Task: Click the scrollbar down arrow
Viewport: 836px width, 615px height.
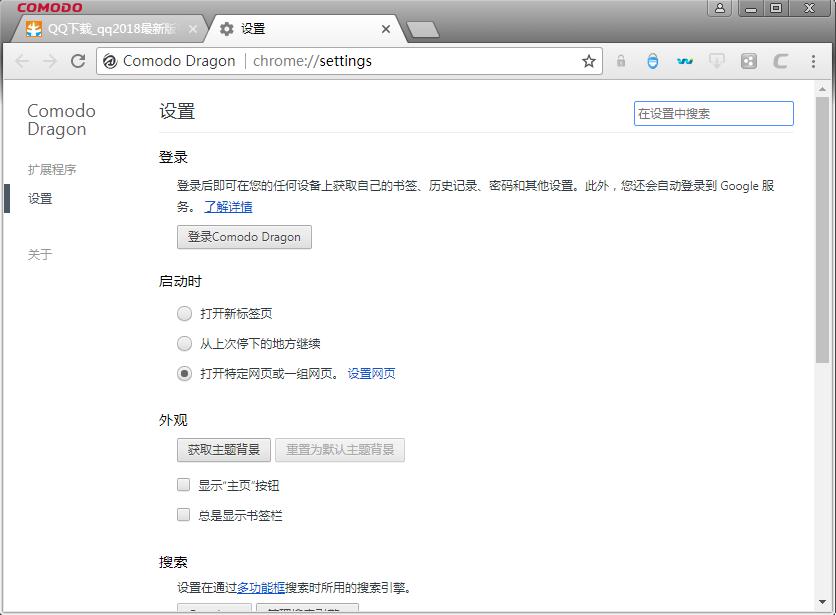Action: point(822,602)
